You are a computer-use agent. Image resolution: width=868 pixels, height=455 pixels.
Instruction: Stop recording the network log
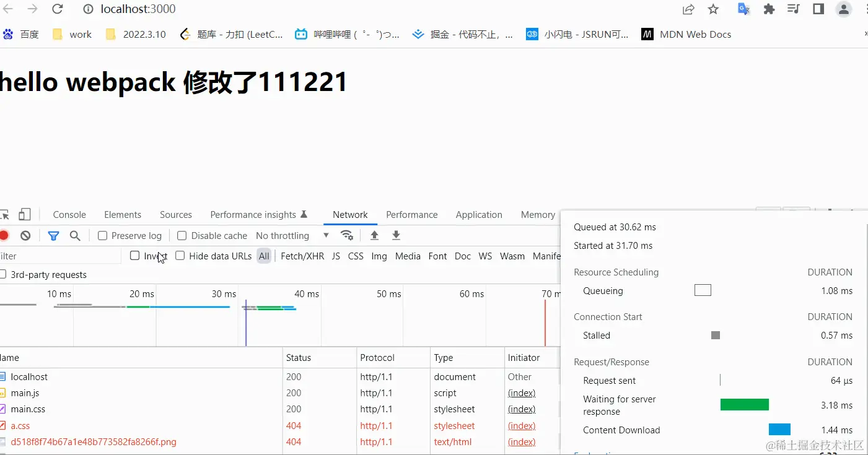click(x=4, y=235)
